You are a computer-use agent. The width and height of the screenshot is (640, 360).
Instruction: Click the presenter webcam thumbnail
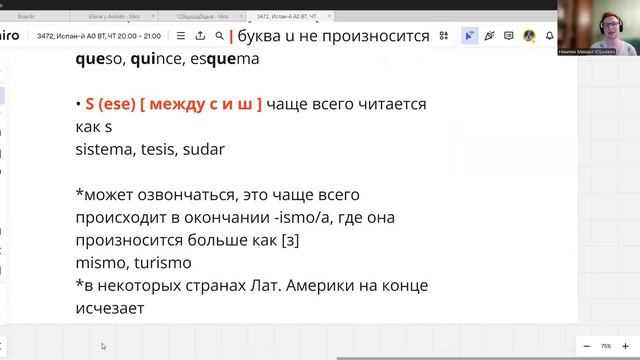(598, 28)
